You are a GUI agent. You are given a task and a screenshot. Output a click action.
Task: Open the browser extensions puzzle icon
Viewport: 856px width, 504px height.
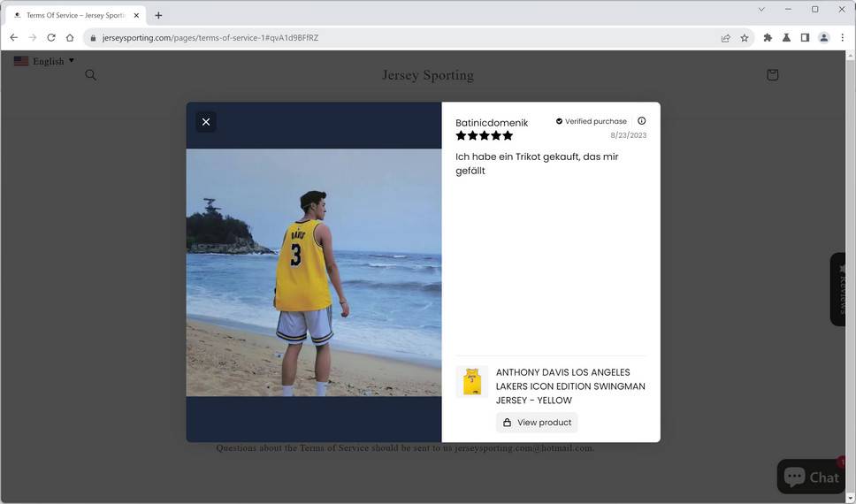pos(768,38)
